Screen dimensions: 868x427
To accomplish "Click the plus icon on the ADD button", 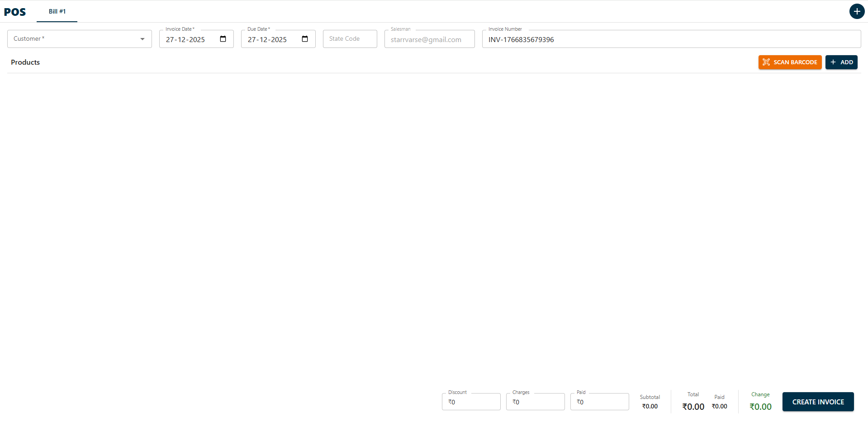I will coord(833,62).
